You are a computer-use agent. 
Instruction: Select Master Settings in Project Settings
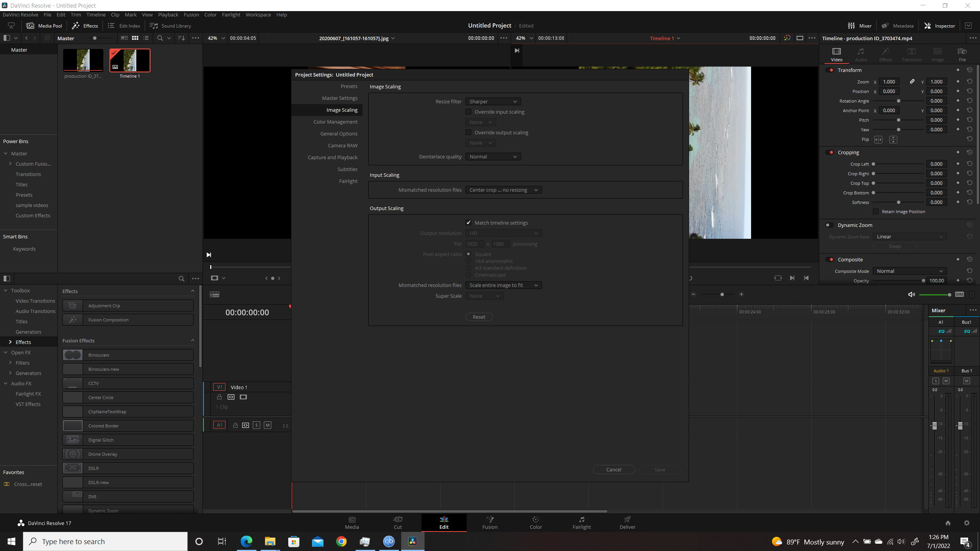pyautogui.click(x=340, y=98)
